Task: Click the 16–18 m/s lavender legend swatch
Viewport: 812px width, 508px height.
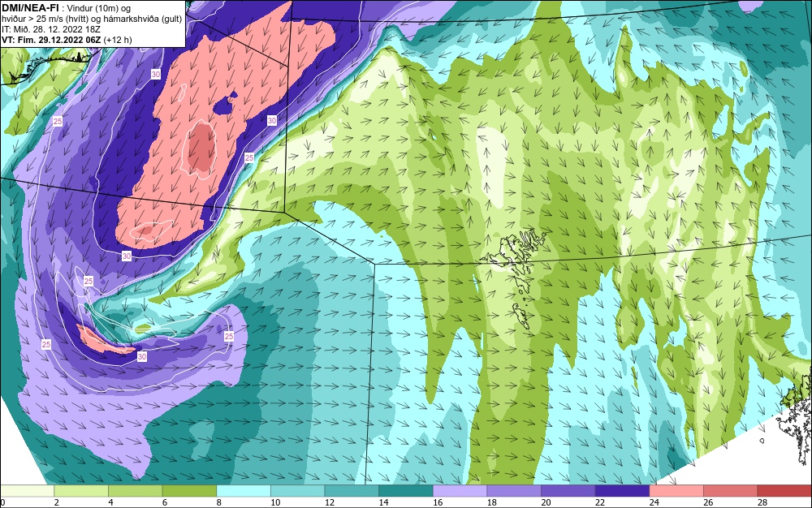Action: click(460, 491)
